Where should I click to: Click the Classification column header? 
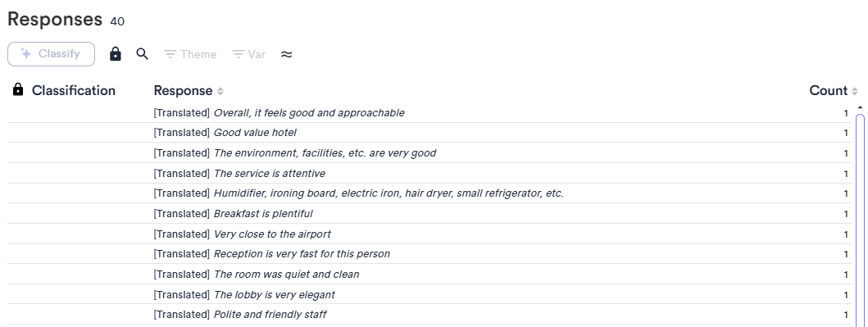pos(74,91)
